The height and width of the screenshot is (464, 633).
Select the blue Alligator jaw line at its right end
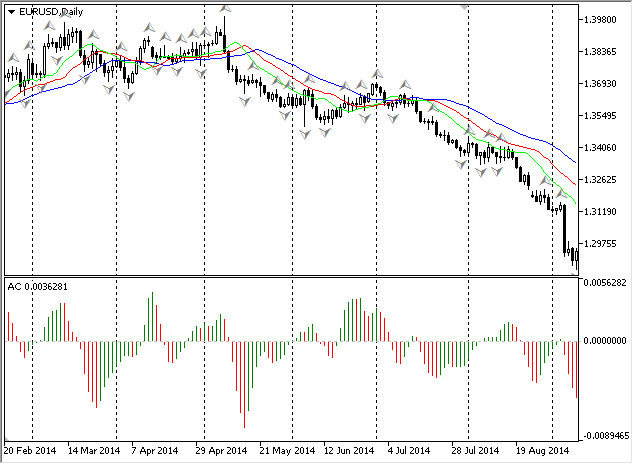(x=573, y=160)
